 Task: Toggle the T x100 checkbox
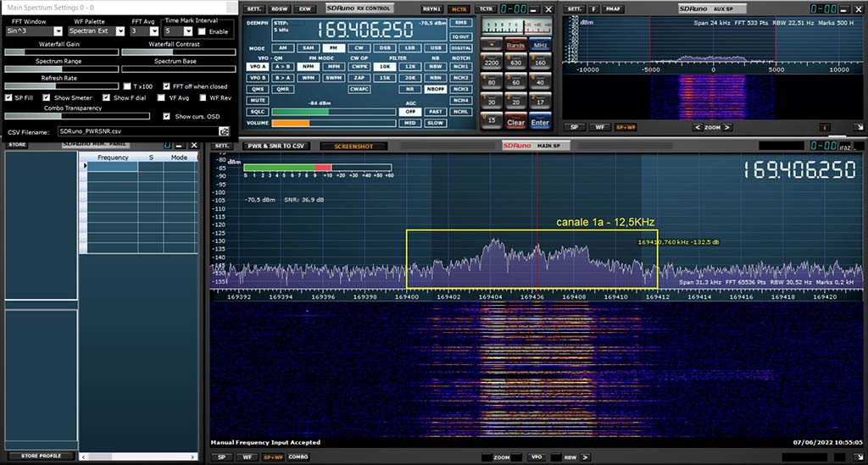[x=127, y=86]
